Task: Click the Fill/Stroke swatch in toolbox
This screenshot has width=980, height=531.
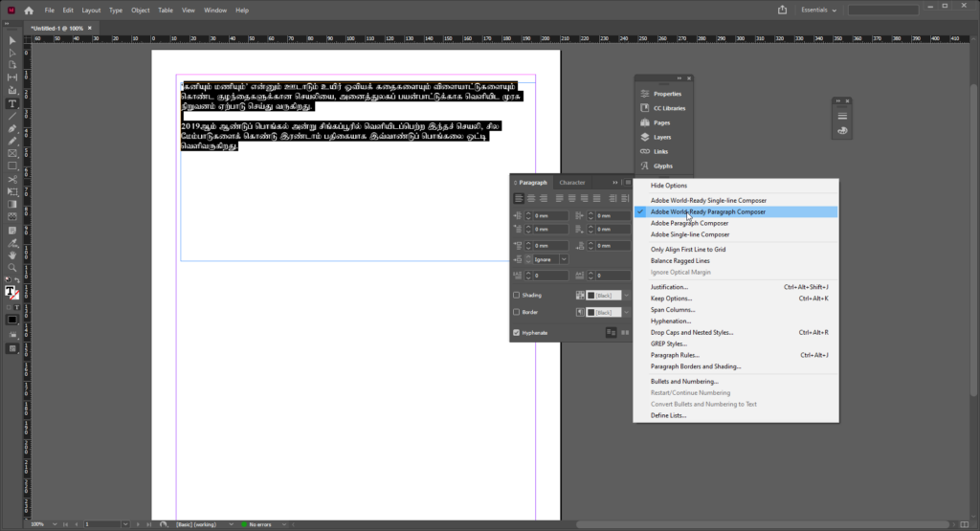Action: click(11, 292)
